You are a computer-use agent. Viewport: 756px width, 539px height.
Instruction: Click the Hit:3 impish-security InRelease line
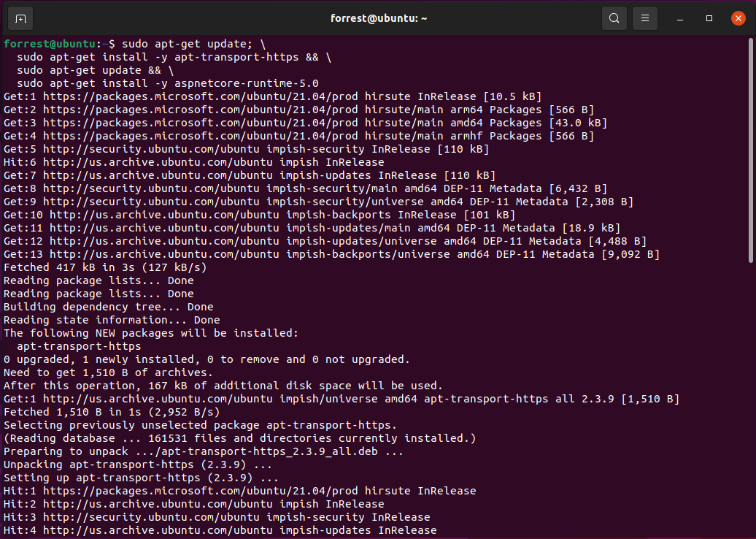click(x=217, y=517)
